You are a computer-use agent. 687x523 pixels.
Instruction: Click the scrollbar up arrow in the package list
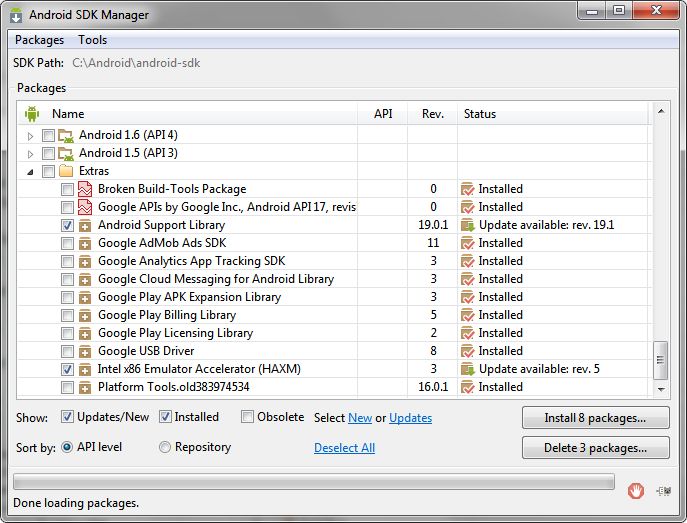pos(661,111)
